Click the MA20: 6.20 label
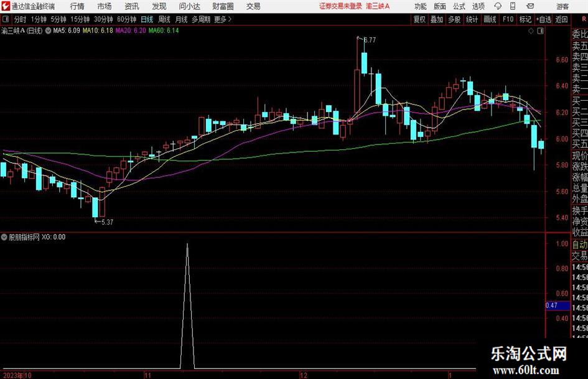The width and height of the screenshot is (588, 379). tap(131, 30)
